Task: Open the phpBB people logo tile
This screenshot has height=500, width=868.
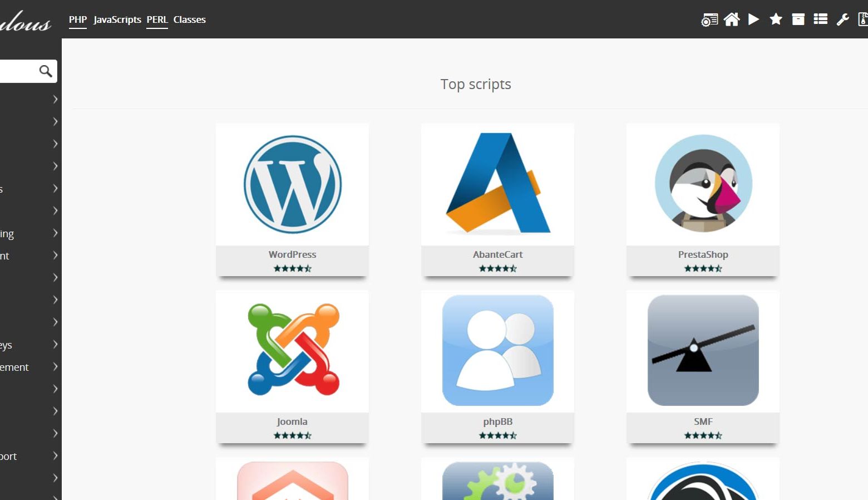Action: (x=498, y=350)
